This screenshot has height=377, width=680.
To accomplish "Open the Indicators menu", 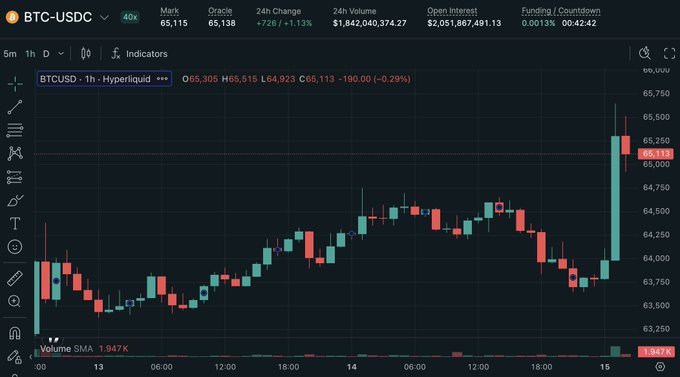I will pyautogui.click(x=139, y=54).
